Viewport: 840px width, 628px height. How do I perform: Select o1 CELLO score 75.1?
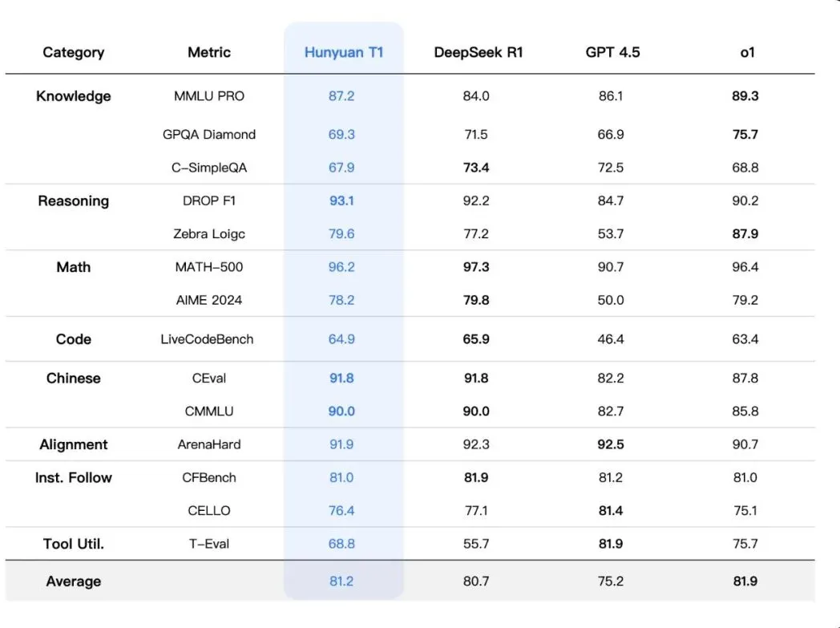point(745,511)
